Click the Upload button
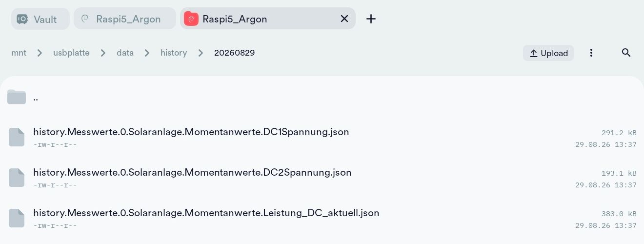 tap(548, 53)
